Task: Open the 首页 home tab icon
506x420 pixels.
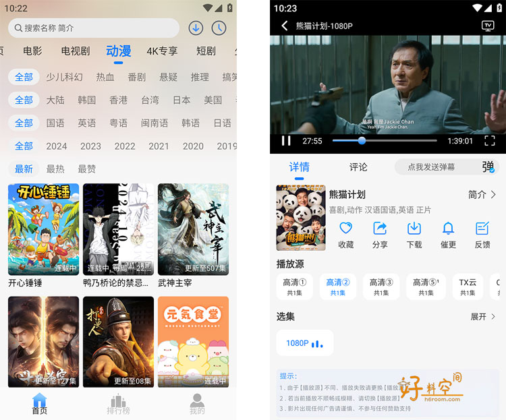Action: click(x=39, y=404)
